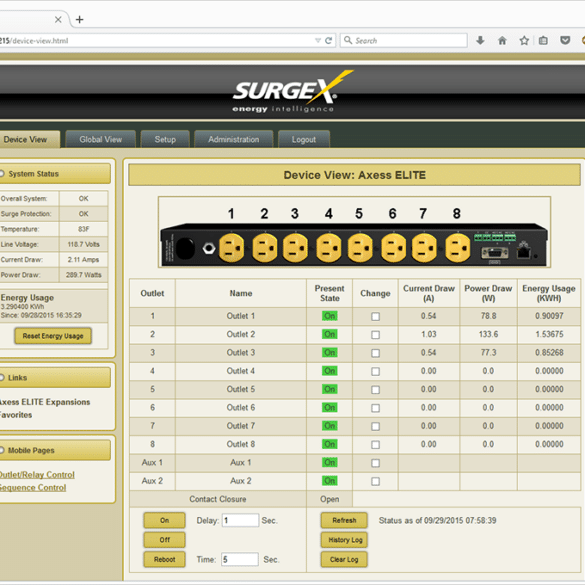Click the Clear Log button
585x585 pixels.
[344, 559]
